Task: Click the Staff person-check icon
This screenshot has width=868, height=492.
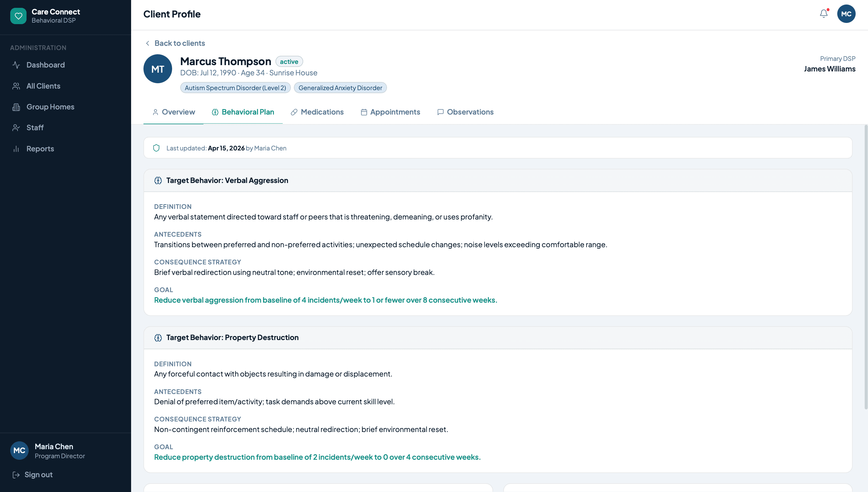Action: pos(16,128)
